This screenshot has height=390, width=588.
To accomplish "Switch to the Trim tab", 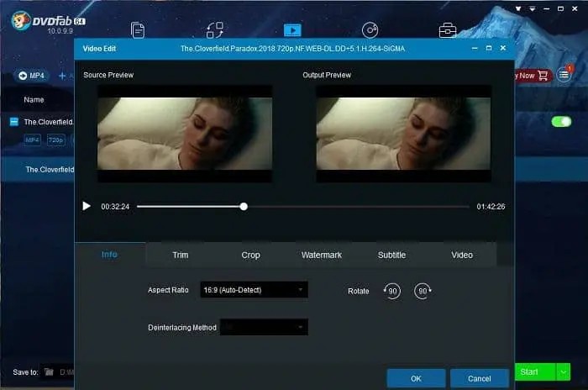I will pos(181,255).
